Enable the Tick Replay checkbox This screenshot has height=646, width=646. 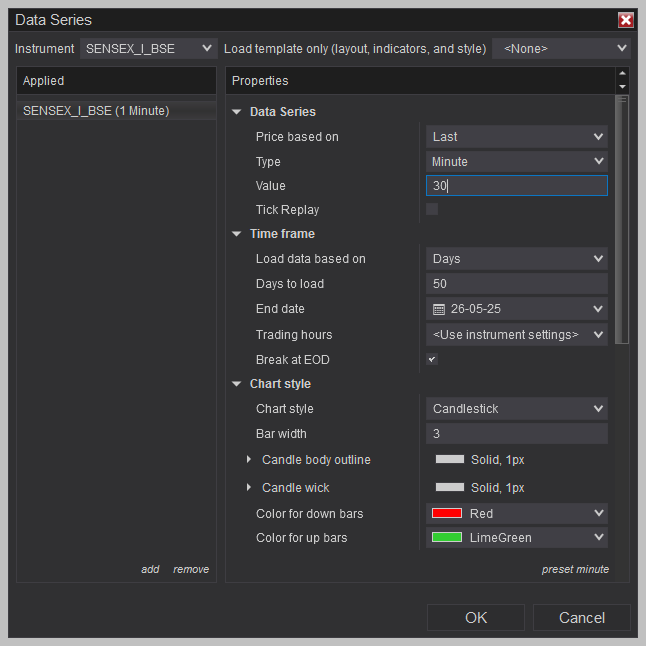(432, 209)
